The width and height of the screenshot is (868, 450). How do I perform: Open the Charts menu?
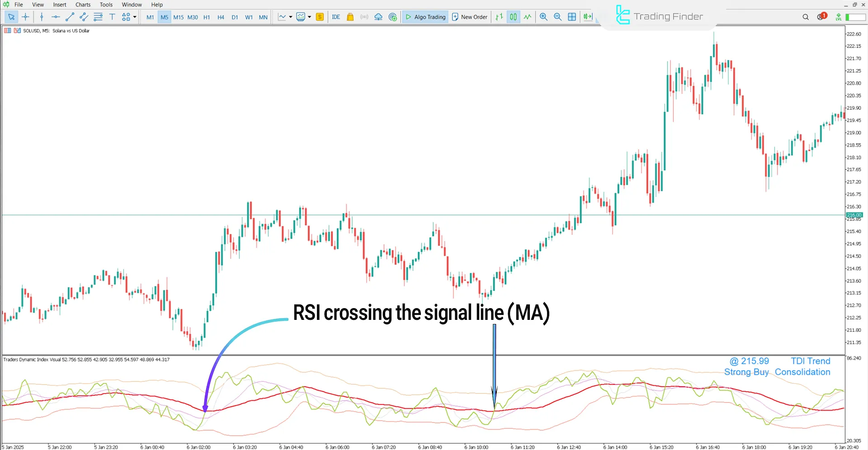[x=82, y=5]
